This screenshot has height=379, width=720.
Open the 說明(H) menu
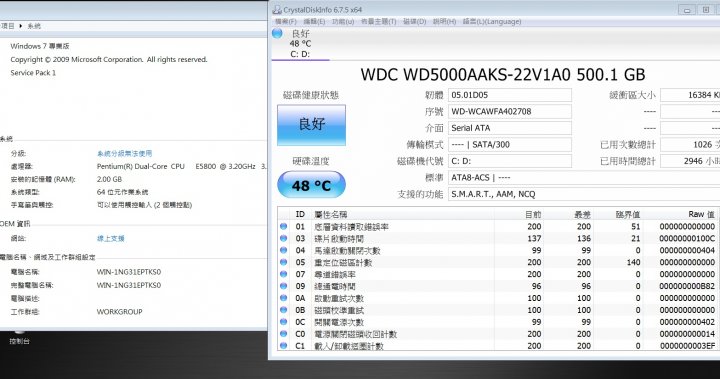tap(444, 22)
